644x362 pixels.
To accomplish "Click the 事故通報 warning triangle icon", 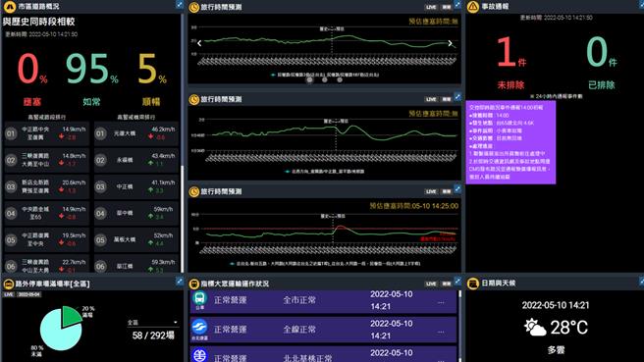I will pyautogui.click(x=473, y=7).
